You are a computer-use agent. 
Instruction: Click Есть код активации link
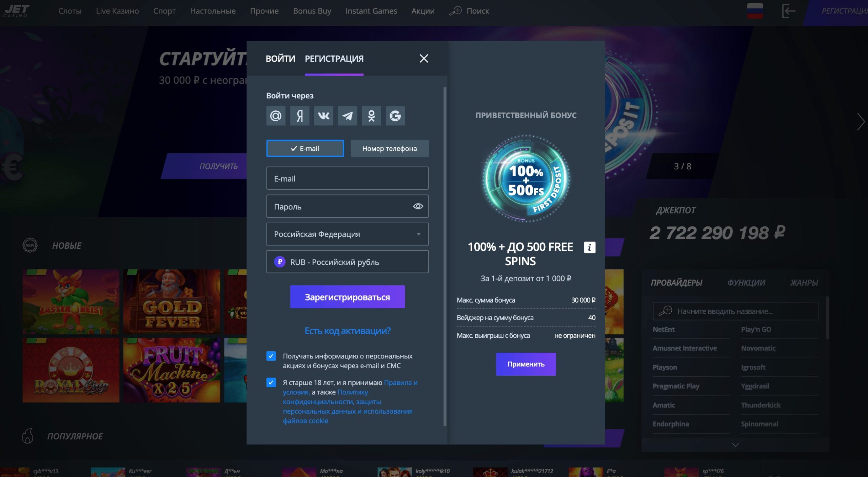tap(347, 331)
